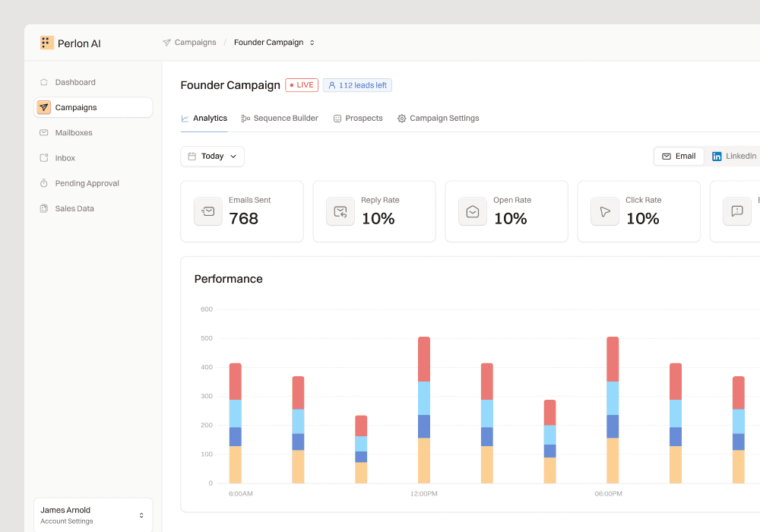Viewport: 760px width, 532px height.
Task: Open Dashboard from the sidebar
Action: point(74,82)
